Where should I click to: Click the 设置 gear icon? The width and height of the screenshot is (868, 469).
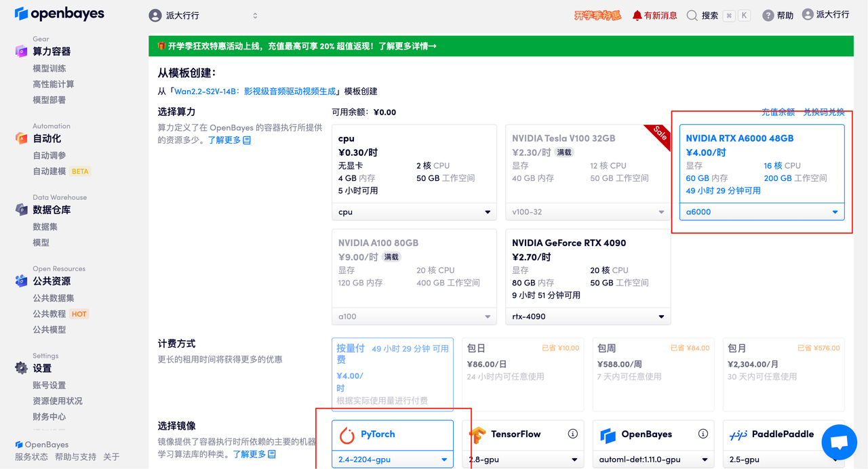coord(21,368)
